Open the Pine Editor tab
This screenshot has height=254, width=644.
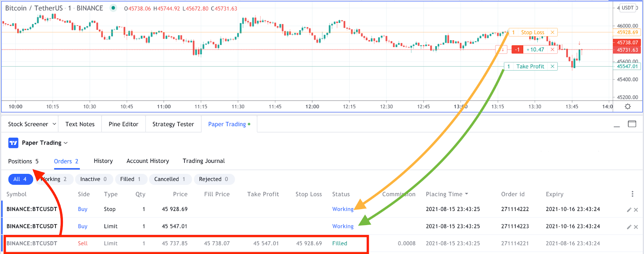click(x=124, y=124)
